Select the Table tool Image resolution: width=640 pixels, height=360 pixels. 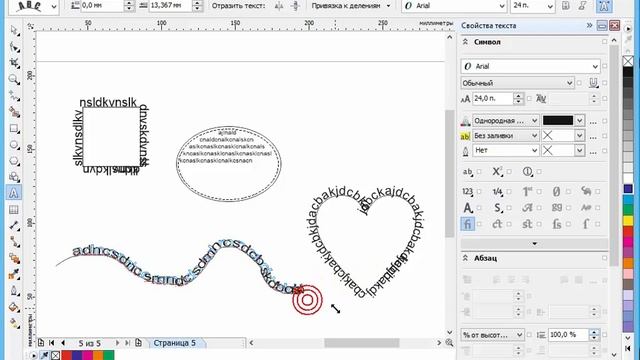(14, 209)
